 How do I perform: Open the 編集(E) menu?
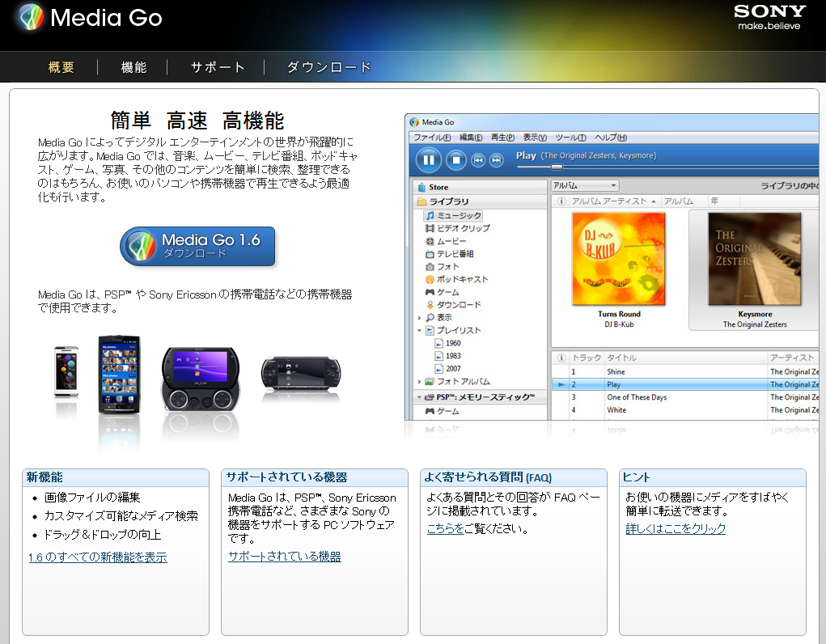pyautogui.click(x=471, y=138)
